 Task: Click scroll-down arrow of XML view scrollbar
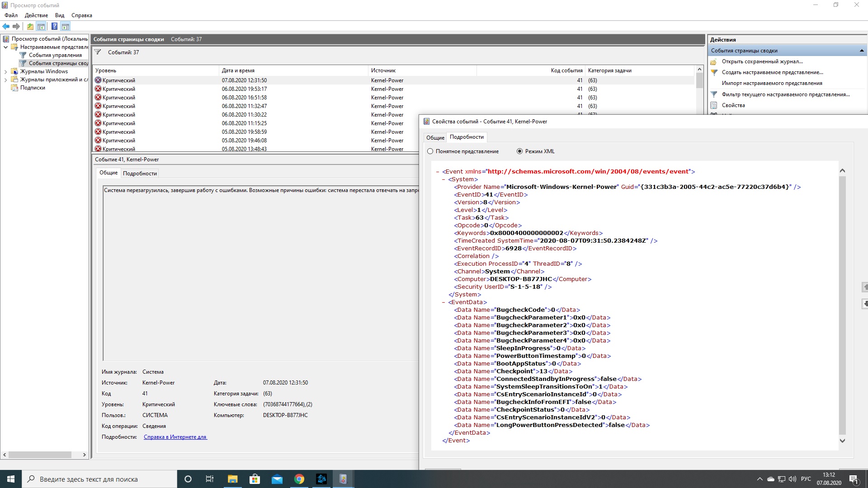tap(842, 441)
